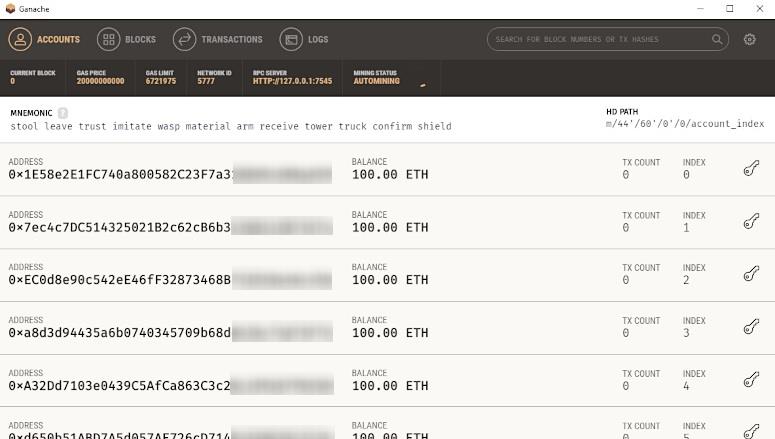Maximize the Ganache window

730,8
